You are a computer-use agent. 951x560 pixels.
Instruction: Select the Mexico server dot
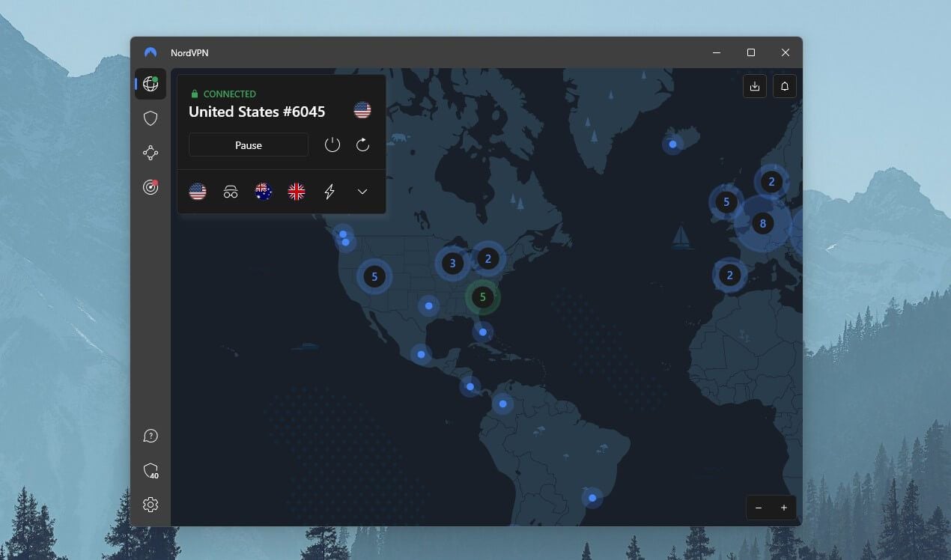click(x=421, y=354)
